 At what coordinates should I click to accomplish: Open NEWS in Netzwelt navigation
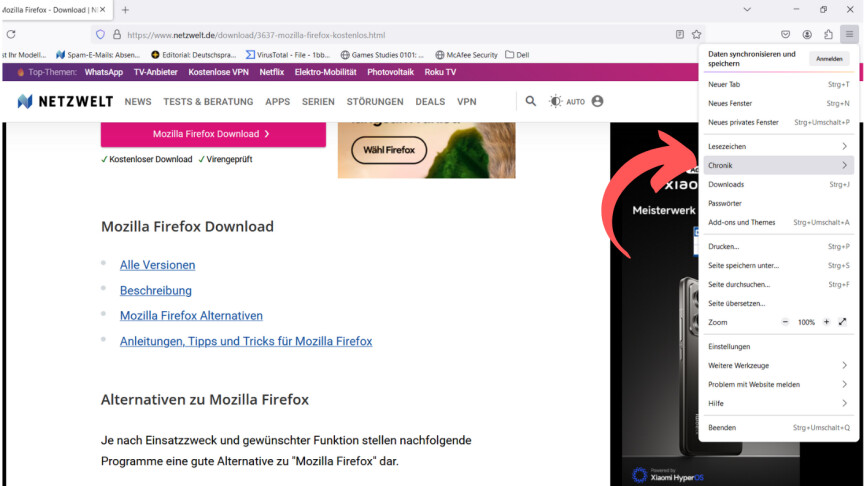click(138, 101)
